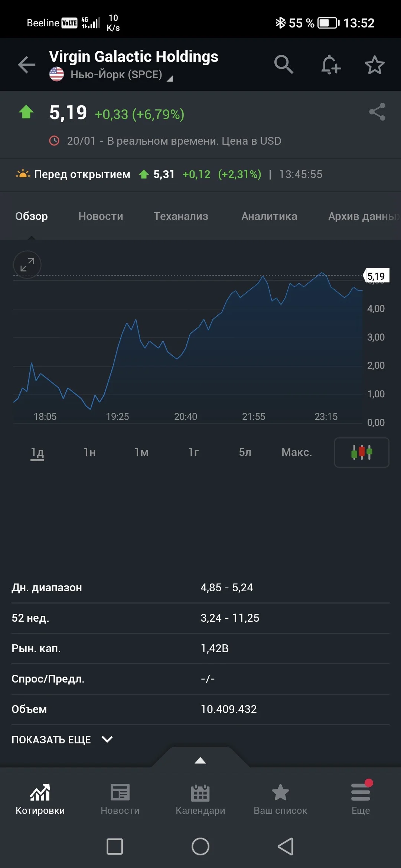Add a price alert with bell icon
This screenshot has width=401, height=868.
[x=331, y=65]
